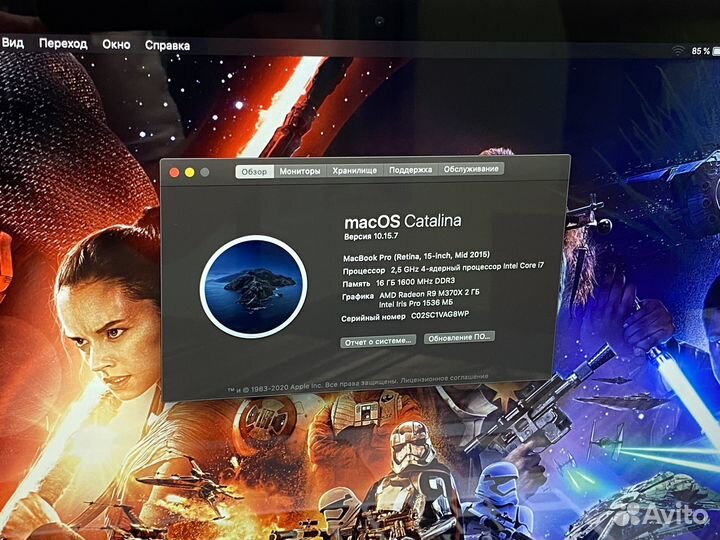Click MacBook Pro (Retina, 15-inch, Mid 2015) text
Screen dimensions: 720x540
click(416, 256)
